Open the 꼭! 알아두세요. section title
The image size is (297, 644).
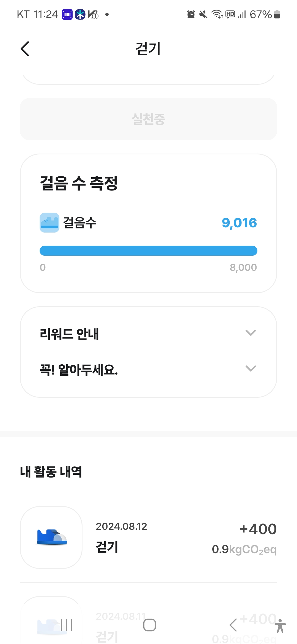tap(79, 370)
